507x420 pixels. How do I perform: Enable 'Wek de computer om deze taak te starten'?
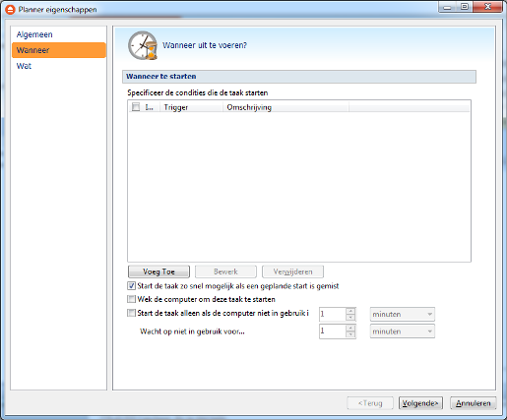(x=131, y=299)
